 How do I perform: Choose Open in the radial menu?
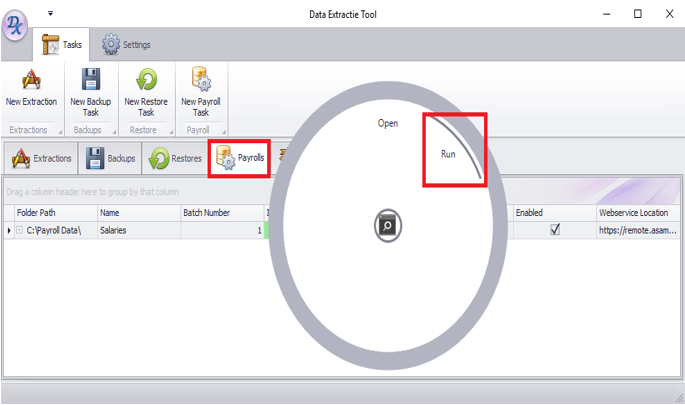point(388,124)
